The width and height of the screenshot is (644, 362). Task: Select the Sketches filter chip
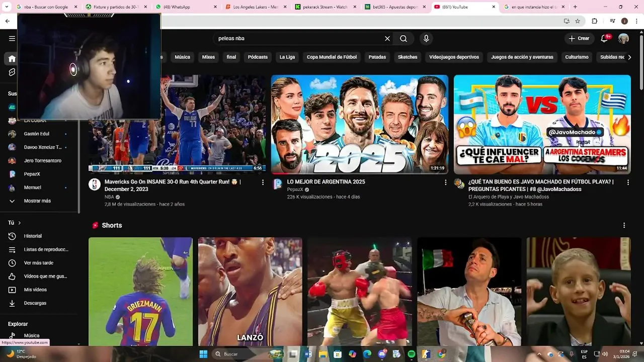(408, 57)
